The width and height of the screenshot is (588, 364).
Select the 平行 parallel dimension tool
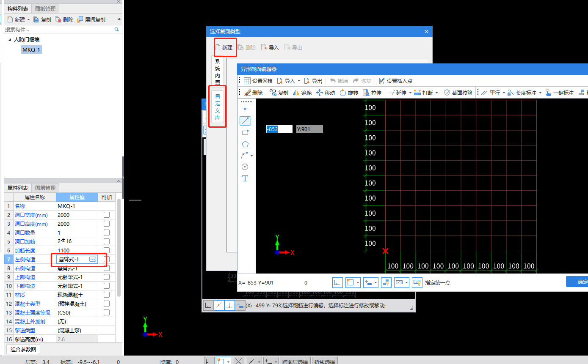point(490,93)
